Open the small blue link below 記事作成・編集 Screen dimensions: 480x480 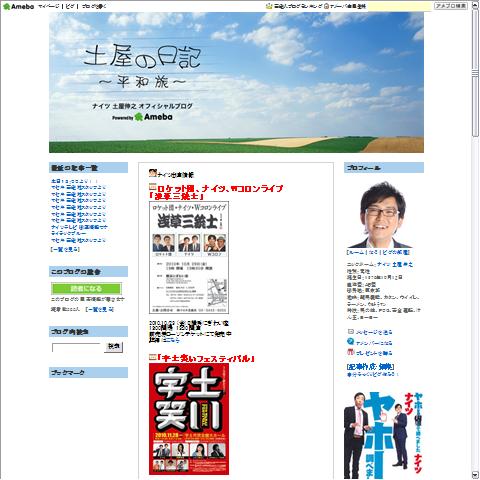[372, 374]
